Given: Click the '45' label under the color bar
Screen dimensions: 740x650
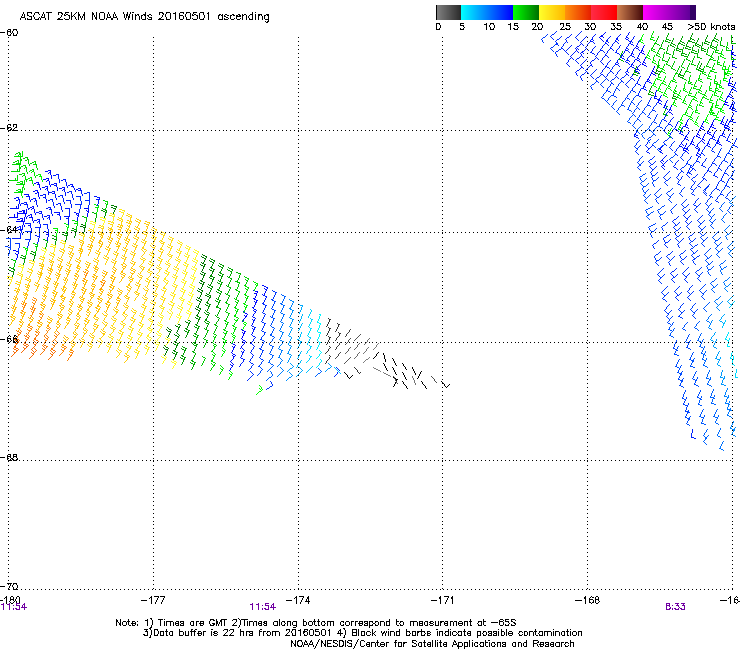Looking at the screenshot, I should (x=667, y=27).
